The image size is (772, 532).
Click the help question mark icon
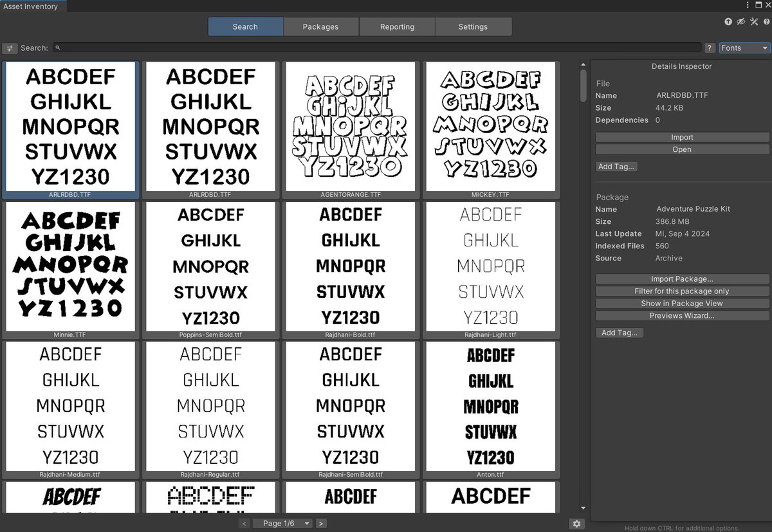[x=766, y=21]
